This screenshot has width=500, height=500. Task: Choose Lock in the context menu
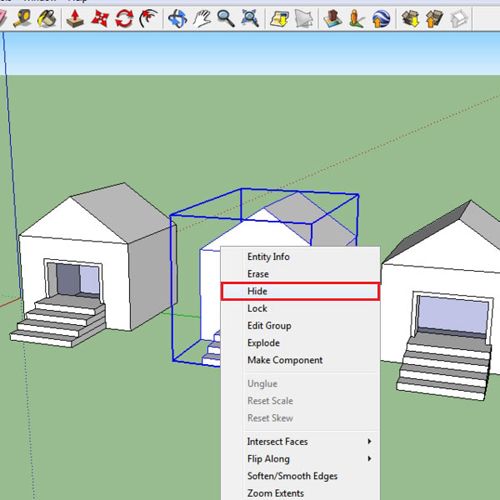pyautogui.click(x=300, y=309)
